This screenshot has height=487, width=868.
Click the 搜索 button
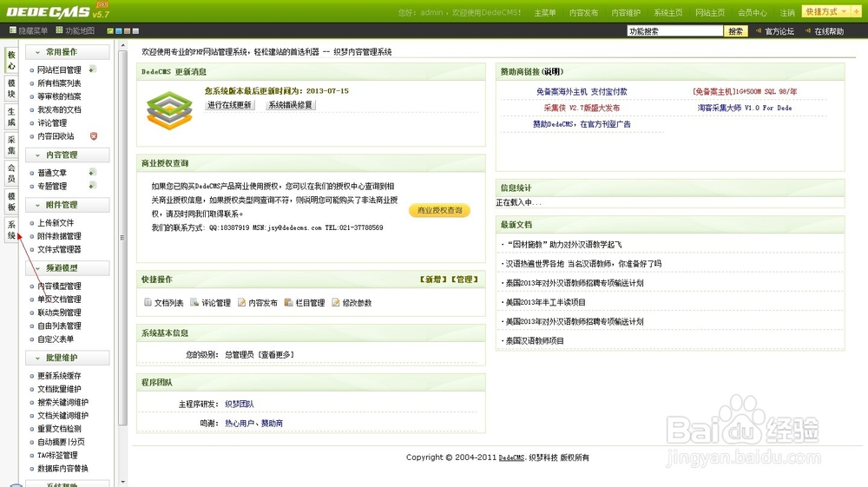[x=736, y=31]
